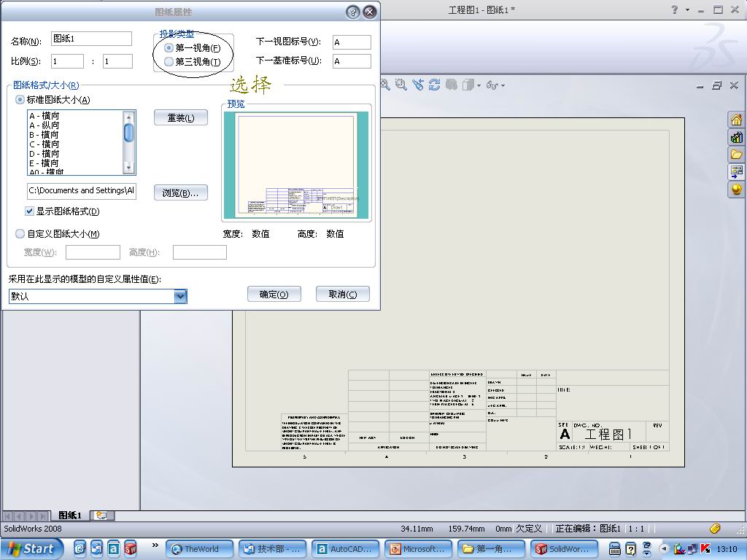Click the dialog help question-mark icon
This screenshot has width=747, height=560.
pos(352,12)
